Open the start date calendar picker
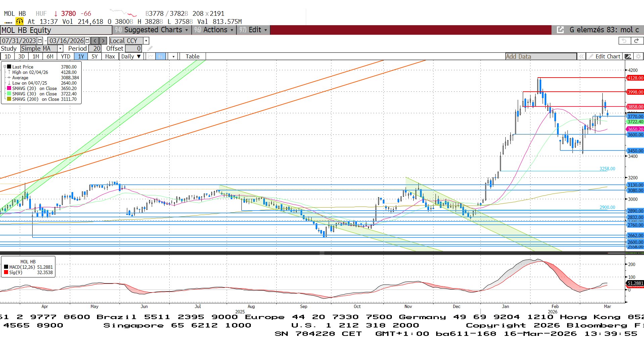 pyautogui.click(x=40, y=41)
